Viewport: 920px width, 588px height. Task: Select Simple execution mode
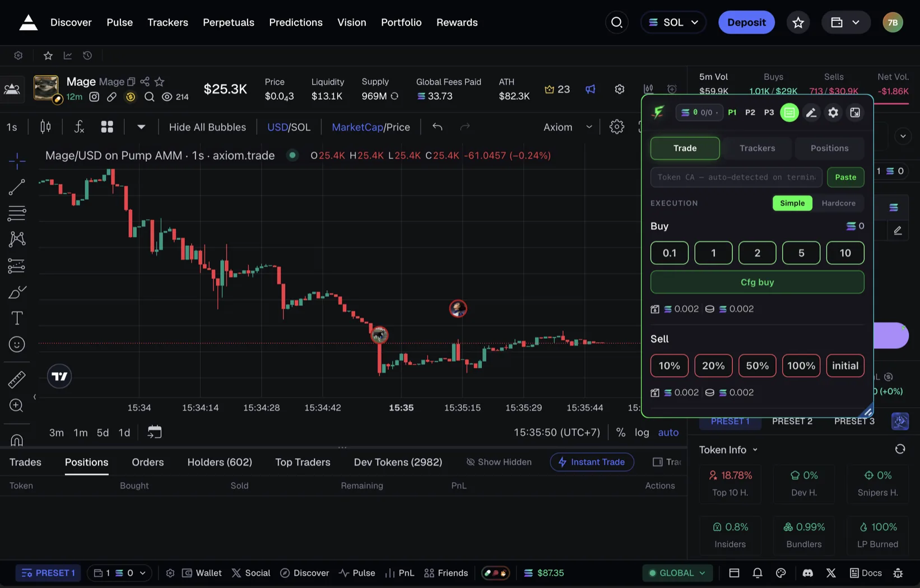point(792,203)
